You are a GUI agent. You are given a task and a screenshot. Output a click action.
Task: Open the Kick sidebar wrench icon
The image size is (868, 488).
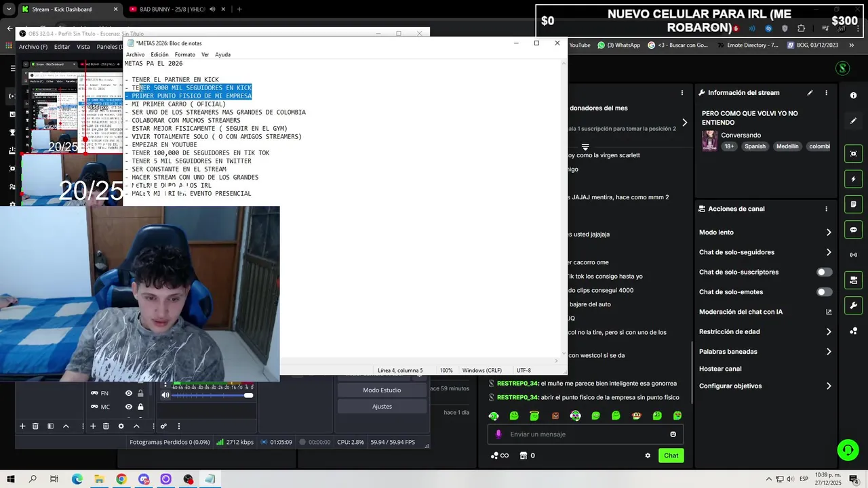click(x=853, y=306)
